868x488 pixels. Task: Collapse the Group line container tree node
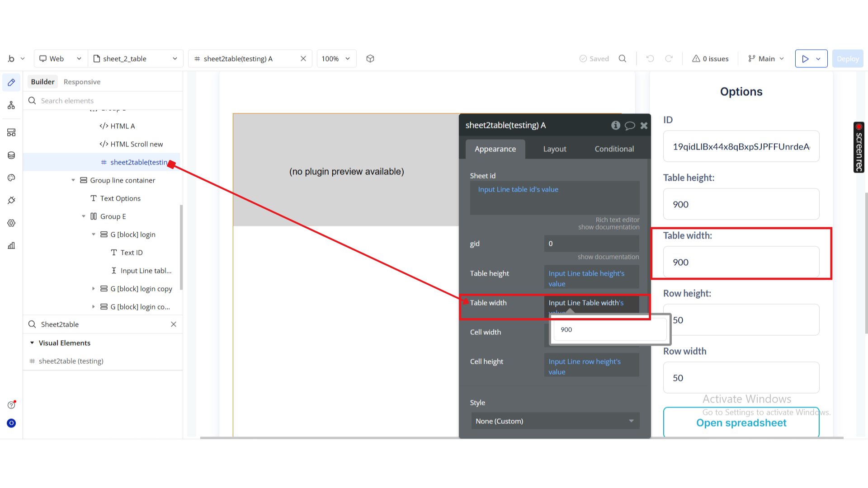pos(73,180)
